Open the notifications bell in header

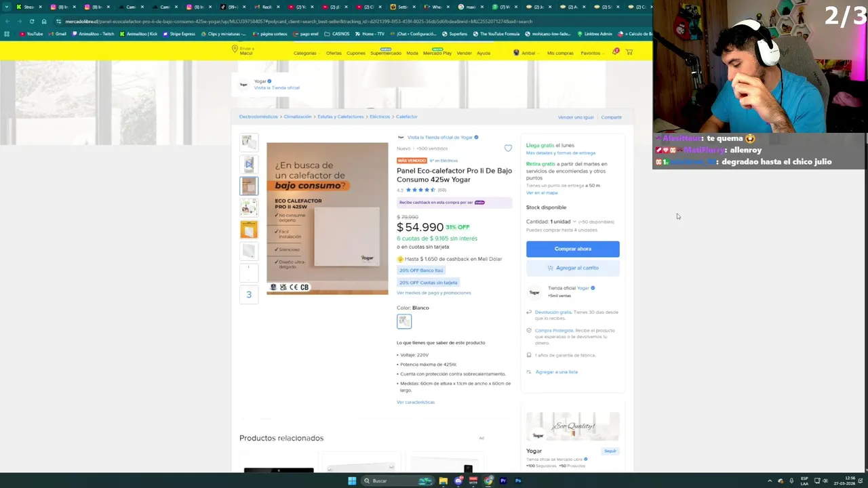click(615, 52)
